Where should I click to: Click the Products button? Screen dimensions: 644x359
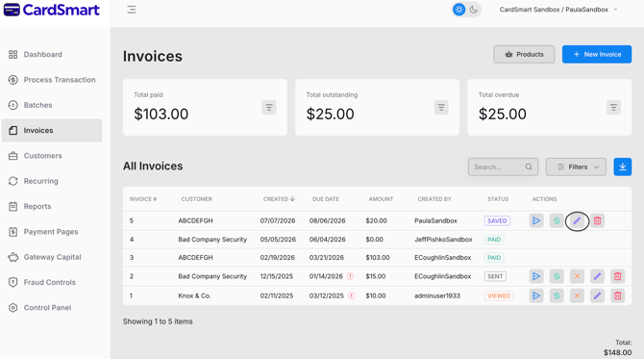pyautogui.click(x=524, y=54)
